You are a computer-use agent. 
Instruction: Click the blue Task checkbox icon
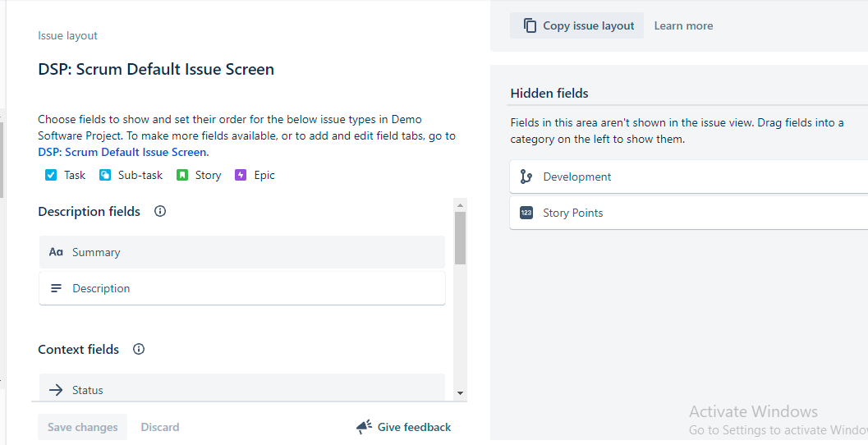point(51,176)
